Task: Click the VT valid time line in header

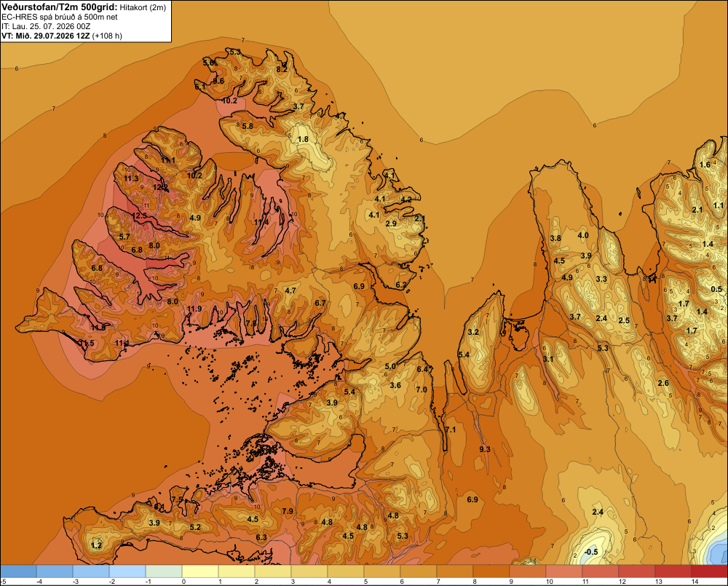Action: pyautogui.click(x=62, y=36)
